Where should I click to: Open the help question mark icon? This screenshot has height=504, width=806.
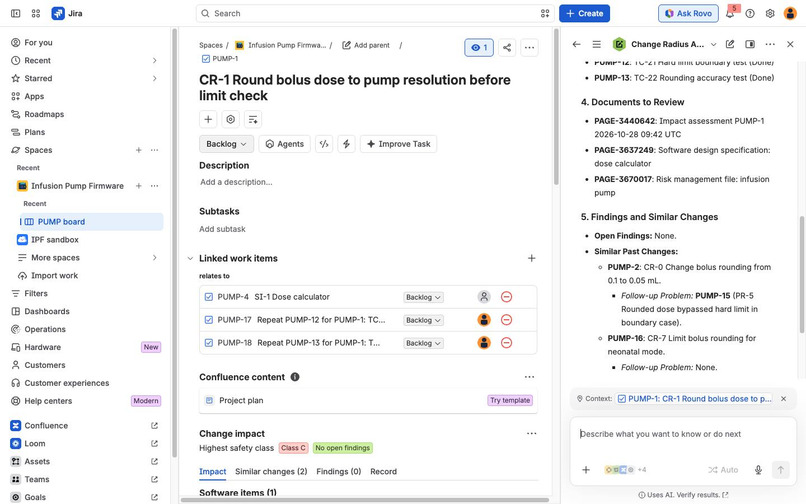tap(750, 13)
